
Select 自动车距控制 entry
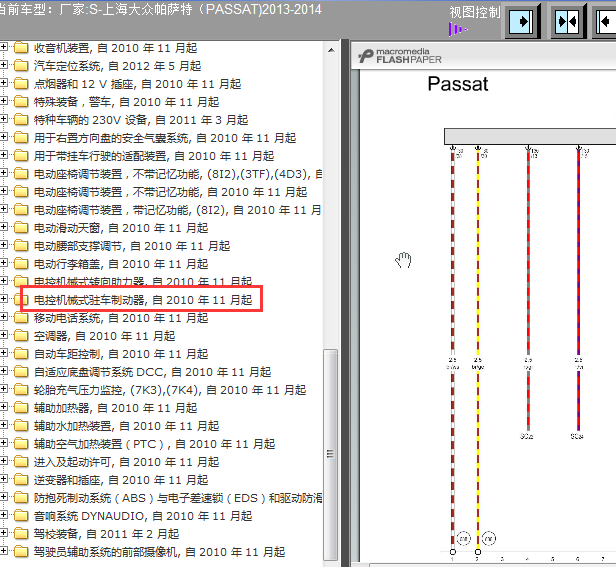click(121, 354)
